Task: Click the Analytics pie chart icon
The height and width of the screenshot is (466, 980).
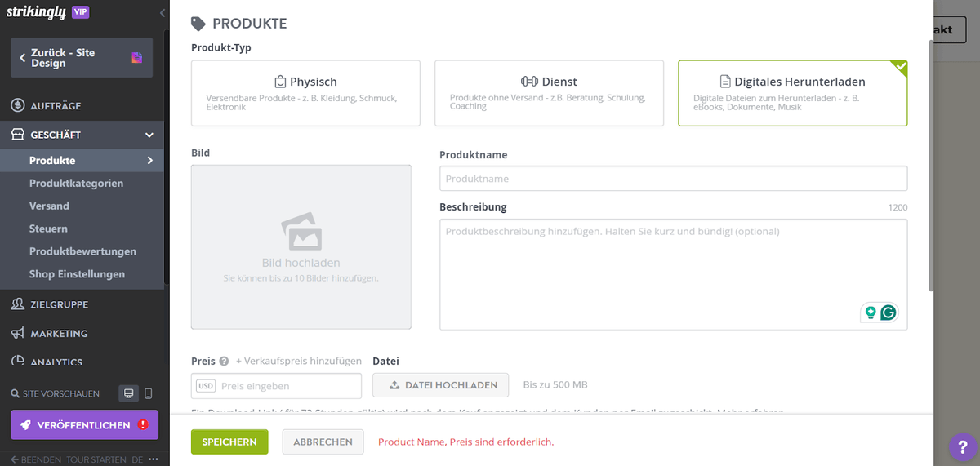Action: click(17, 361)
